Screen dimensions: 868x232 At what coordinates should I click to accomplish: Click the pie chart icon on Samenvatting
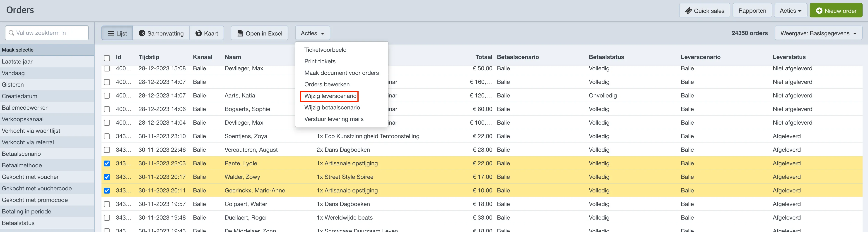pyautogui.click(x=142, y=33)
